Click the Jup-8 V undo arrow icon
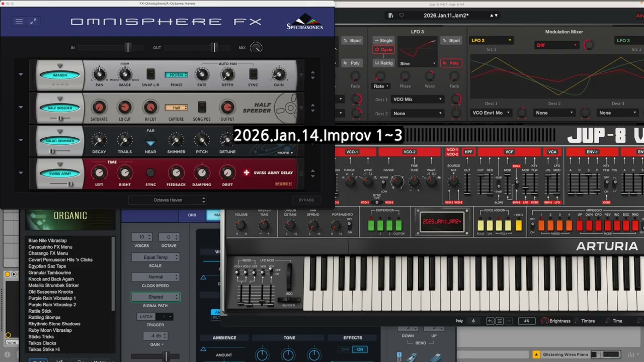This screenshot has height=362, width=644. tap(490, 321)
